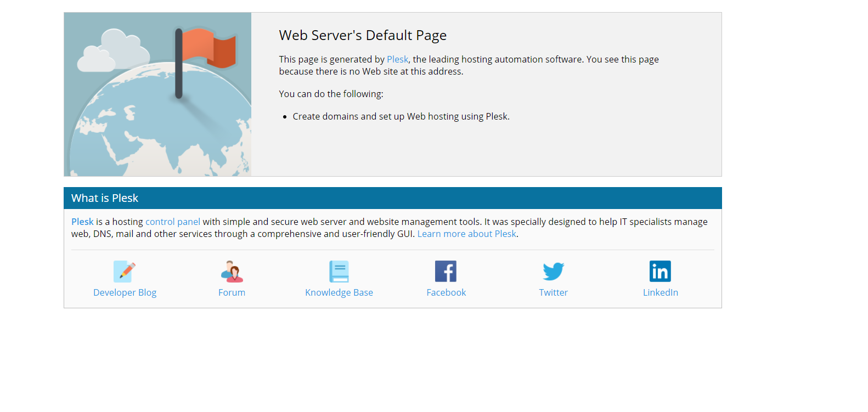Follow the Learn more about Plesk link
The image size is (868, 412).
[x=467, y=234]
